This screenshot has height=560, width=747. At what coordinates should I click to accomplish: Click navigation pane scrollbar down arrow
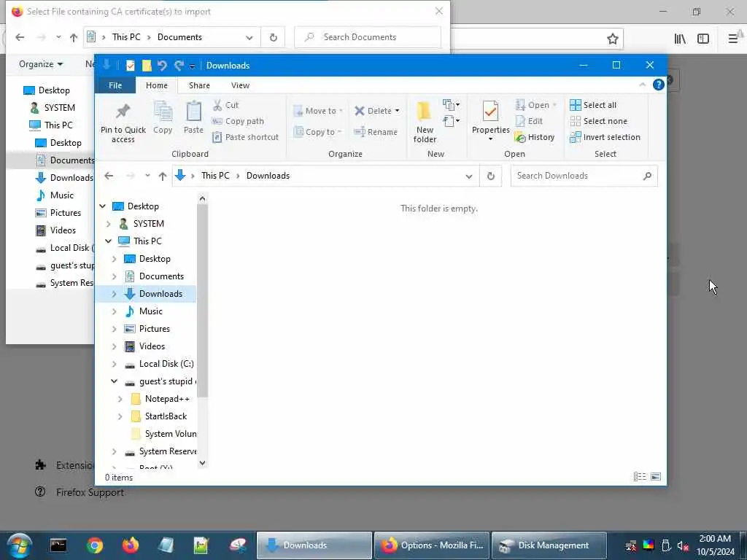tap(202, 463)
